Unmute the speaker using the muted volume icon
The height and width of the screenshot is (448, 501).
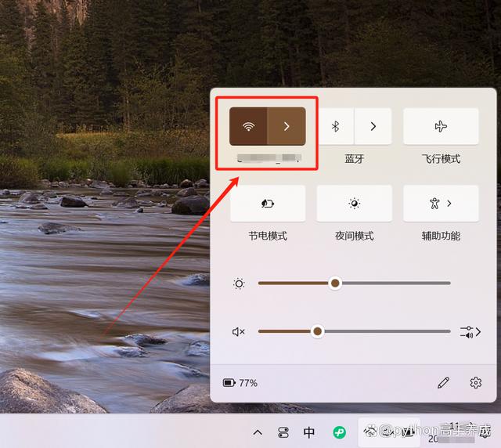coord(238,332)
